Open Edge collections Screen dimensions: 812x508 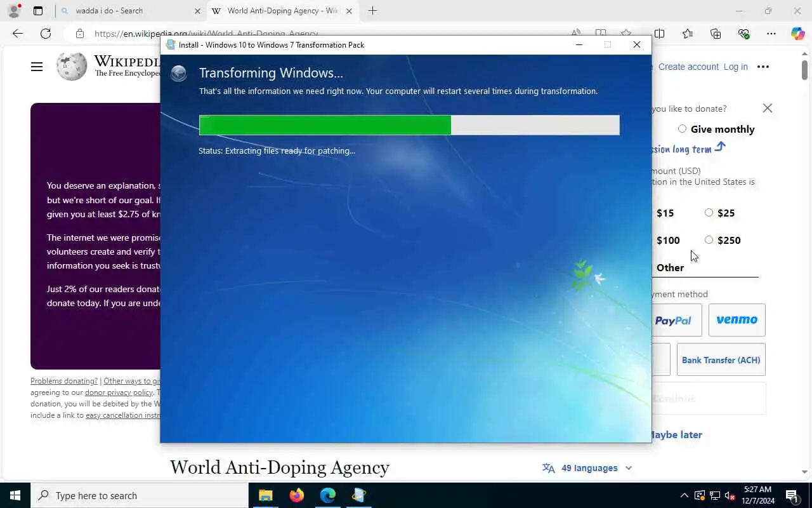[x=716, y=34]
